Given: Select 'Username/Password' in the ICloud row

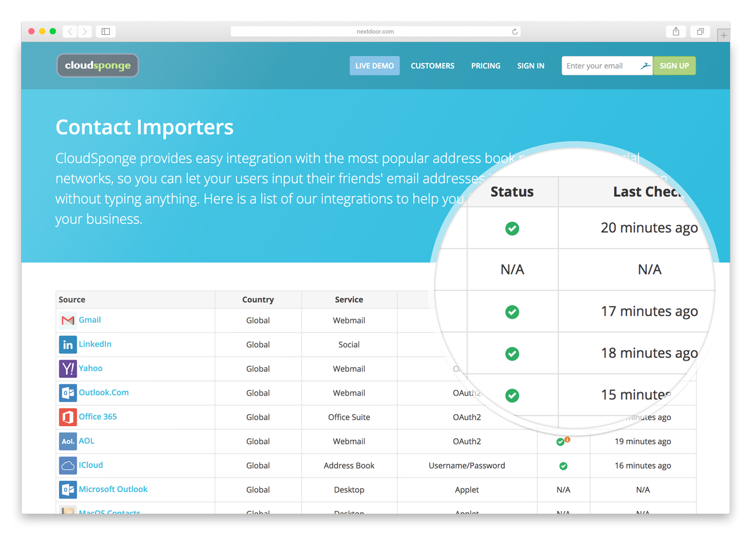Looking at the screenshot, I should click(x=467, y=466).
